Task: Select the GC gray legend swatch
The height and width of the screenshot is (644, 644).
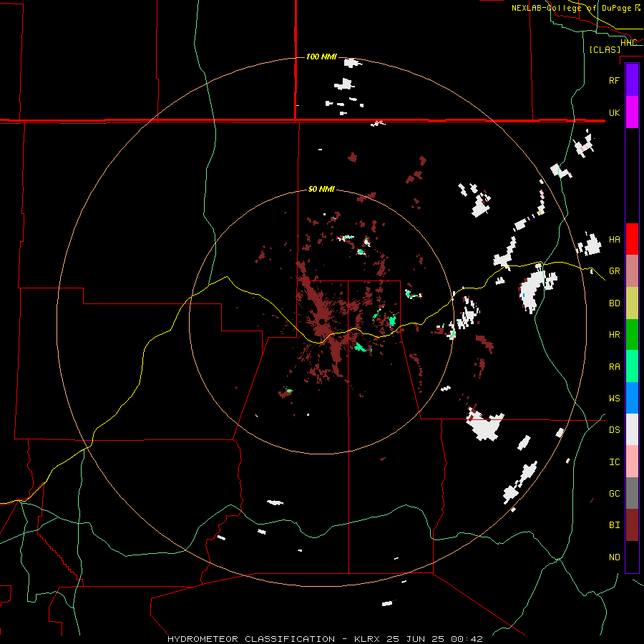Action: click(x=632, y=493)
